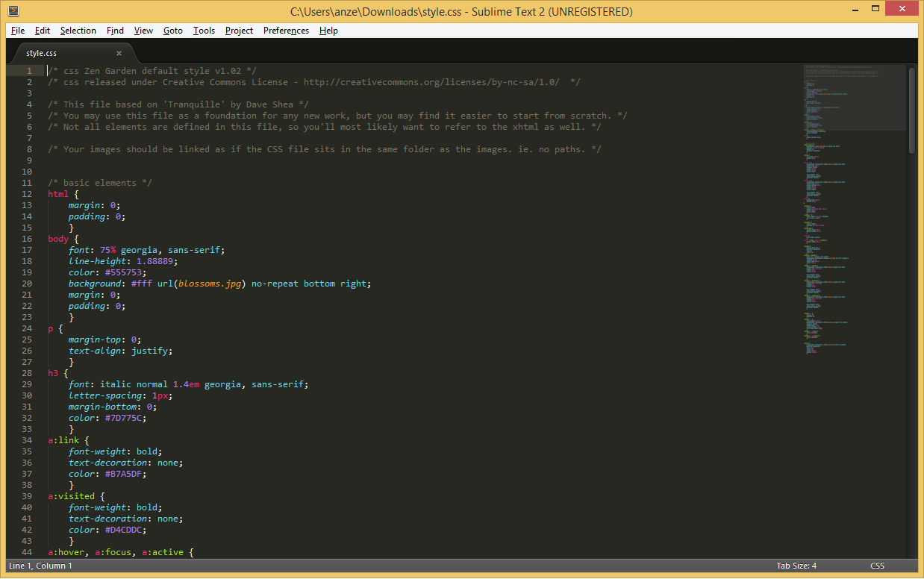Maximize the Sublime Text window
Image resolution: width=924 pixels, height=579 pixels.
coord(875,10)
